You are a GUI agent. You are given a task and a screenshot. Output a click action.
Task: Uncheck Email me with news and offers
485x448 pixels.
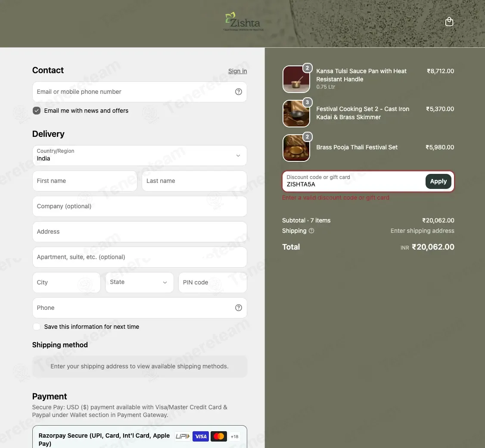[x=37, y=111]
